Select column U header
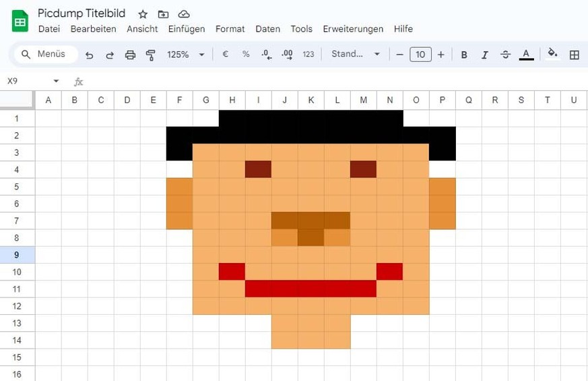588x381 pixels. (574, 100)
